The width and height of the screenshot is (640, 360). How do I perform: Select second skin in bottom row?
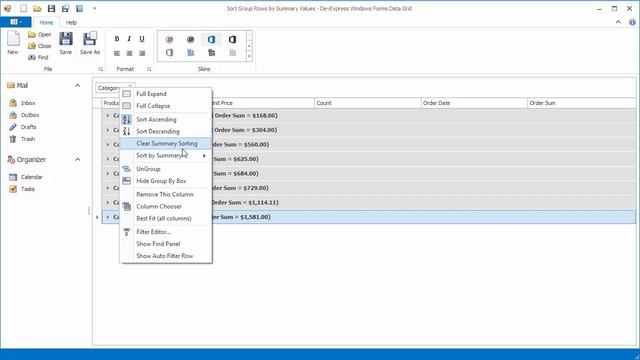[190, 53]
